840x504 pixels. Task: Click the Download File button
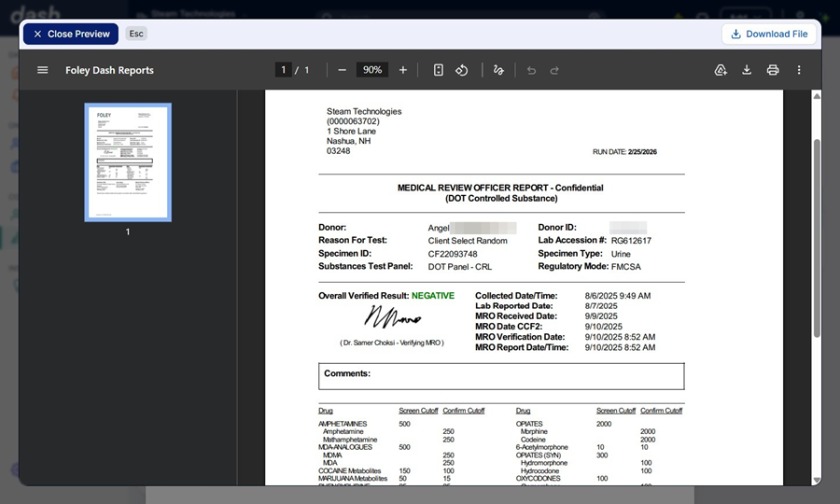[769, 34]
